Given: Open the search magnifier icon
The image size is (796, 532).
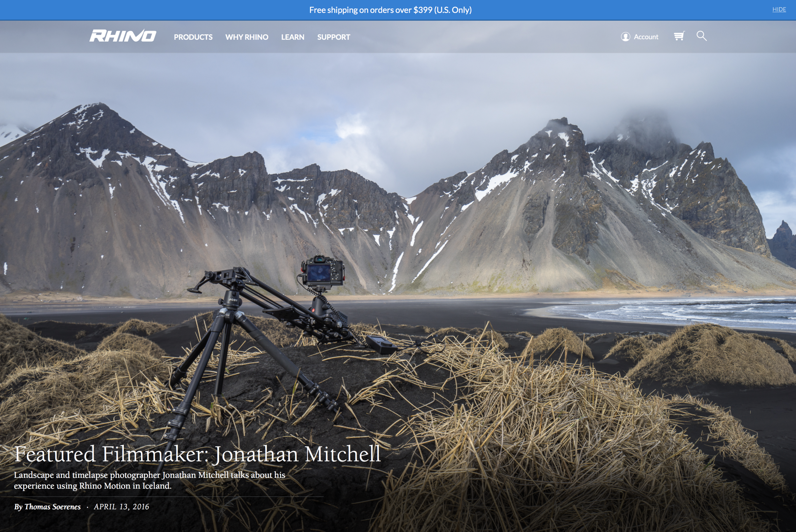Looking at the screenshot, I should 702,36.
